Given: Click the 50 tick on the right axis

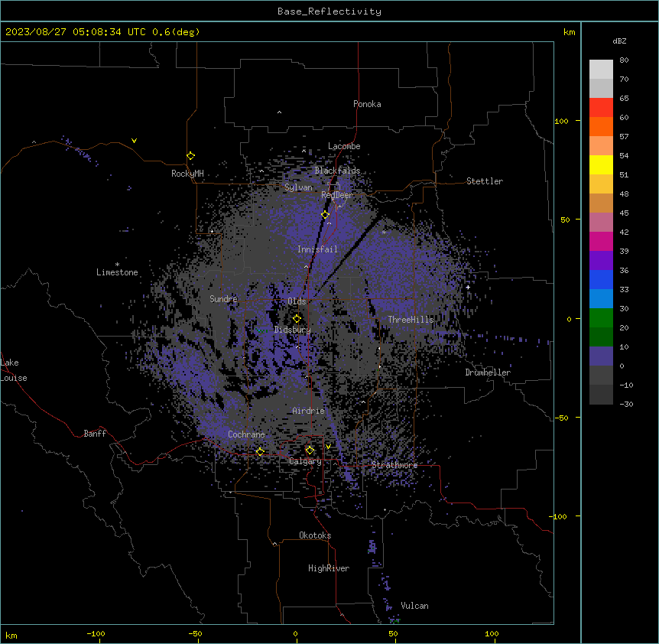Looking at the screenshot, I should pyautogui.click(x=565, y=220).
